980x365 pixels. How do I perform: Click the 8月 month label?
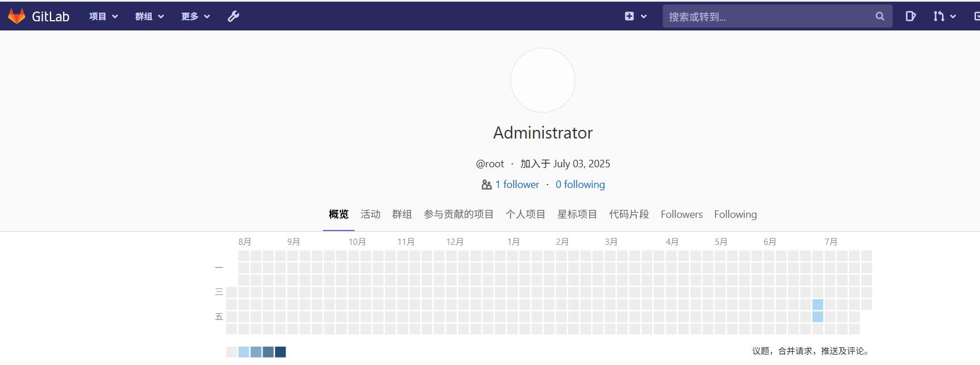(x=245, y=242)
